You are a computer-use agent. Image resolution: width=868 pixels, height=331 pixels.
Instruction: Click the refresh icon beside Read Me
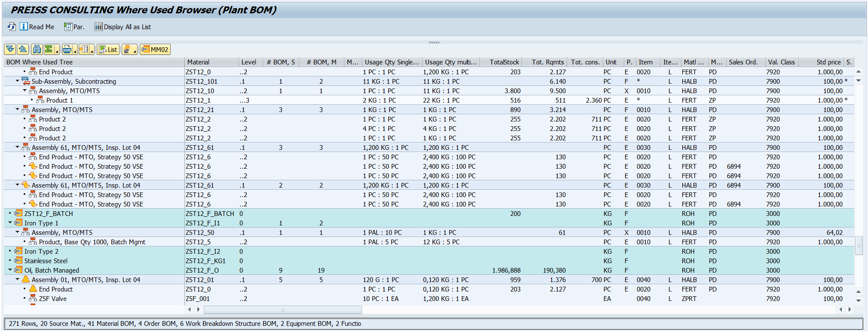coord(12,27)
